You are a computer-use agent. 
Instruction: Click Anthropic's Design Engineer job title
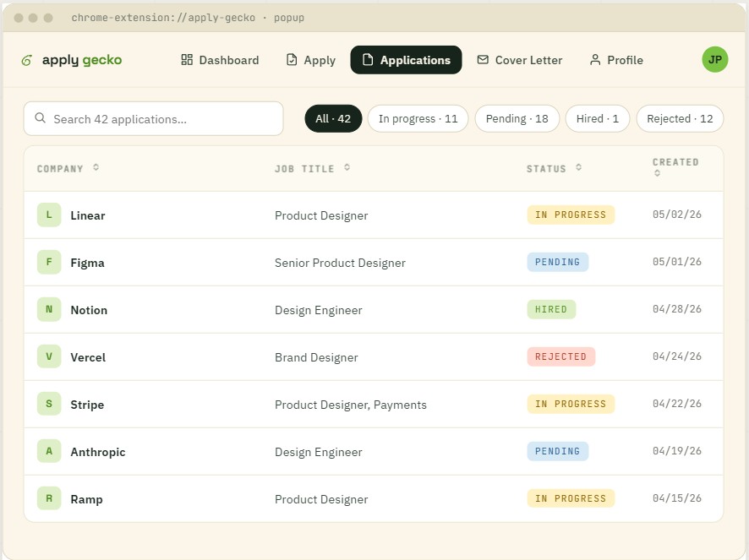click(x=318, y=452)
